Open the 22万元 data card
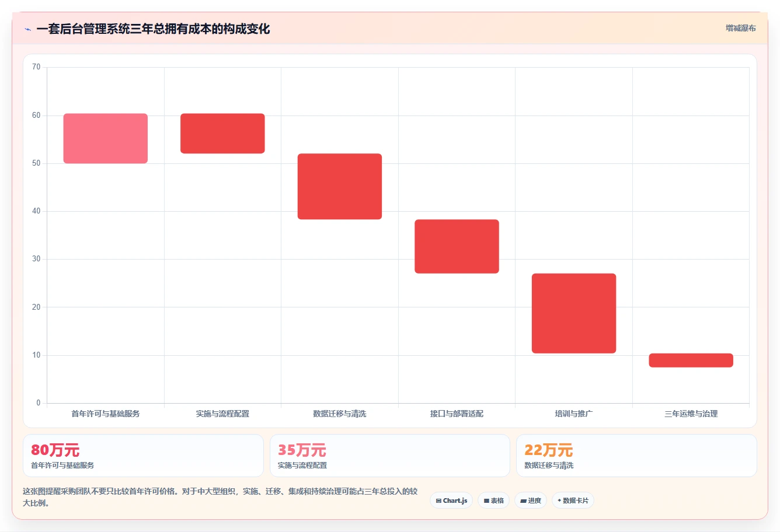This screenshot has width=780, height=532. pos(636,456)
